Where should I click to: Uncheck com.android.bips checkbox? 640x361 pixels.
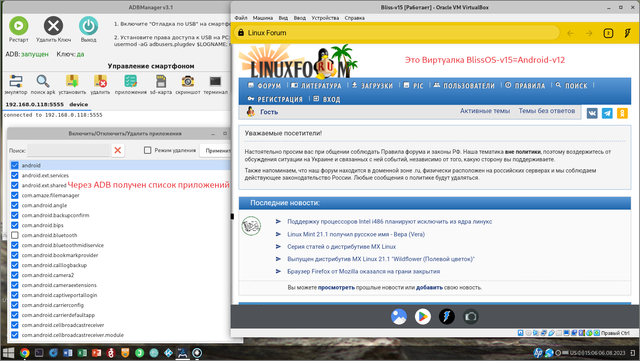15,225
